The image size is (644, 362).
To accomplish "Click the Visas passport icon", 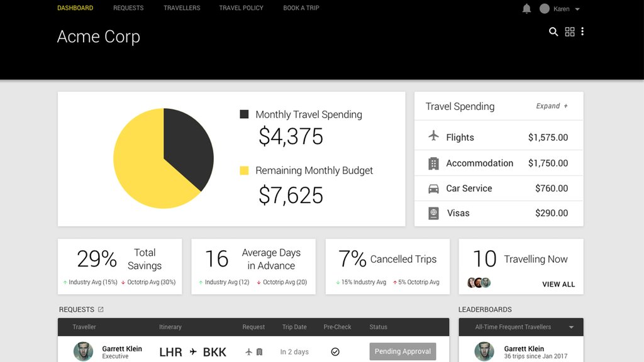I will [433, 214].
